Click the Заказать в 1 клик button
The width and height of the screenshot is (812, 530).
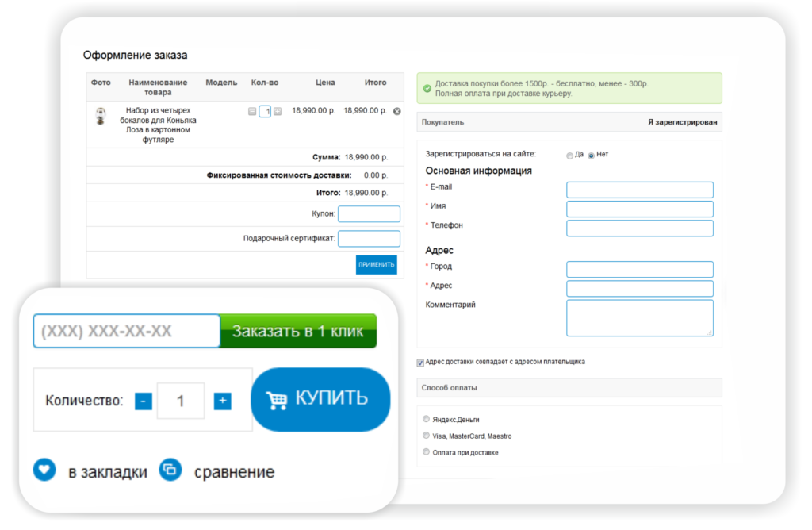(297, 331)
